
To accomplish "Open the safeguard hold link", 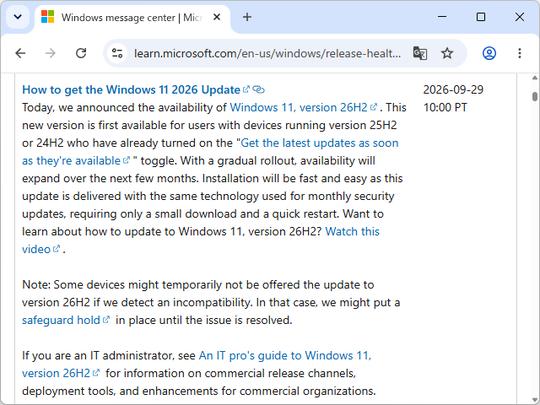I will coord(61,320).
